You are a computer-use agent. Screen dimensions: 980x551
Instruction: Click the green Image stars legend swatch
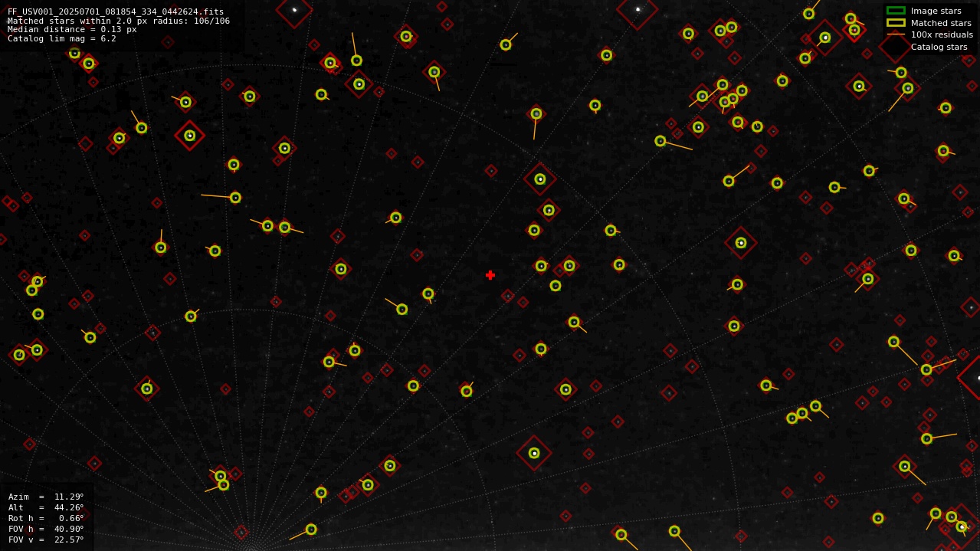pos(896,11)
